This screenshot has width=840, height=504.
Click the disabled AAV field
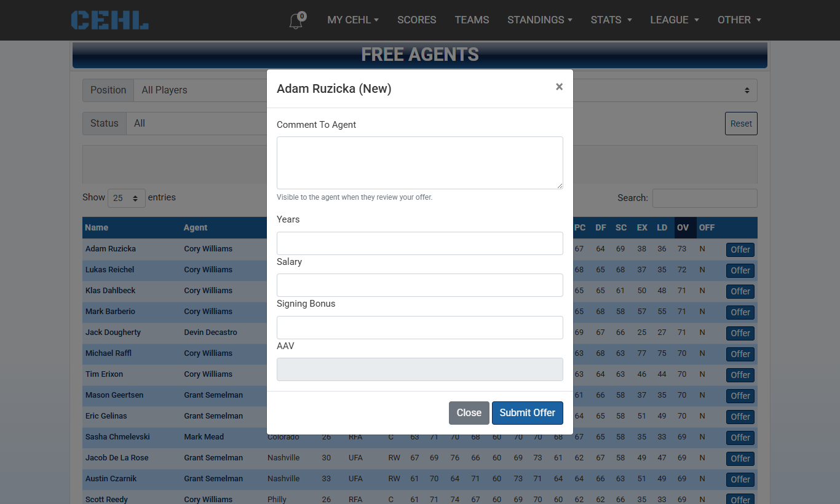tap(420, 369)
